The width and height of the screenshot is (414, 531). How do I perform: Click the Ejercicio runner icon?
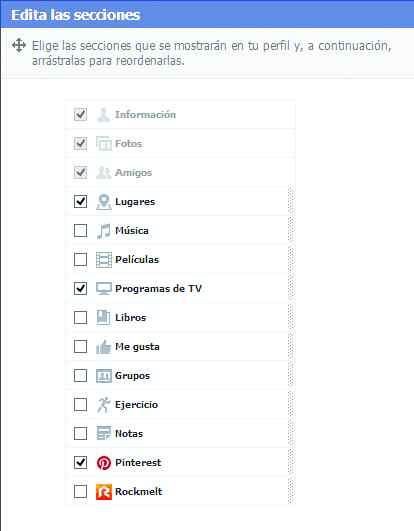(104, 405)
